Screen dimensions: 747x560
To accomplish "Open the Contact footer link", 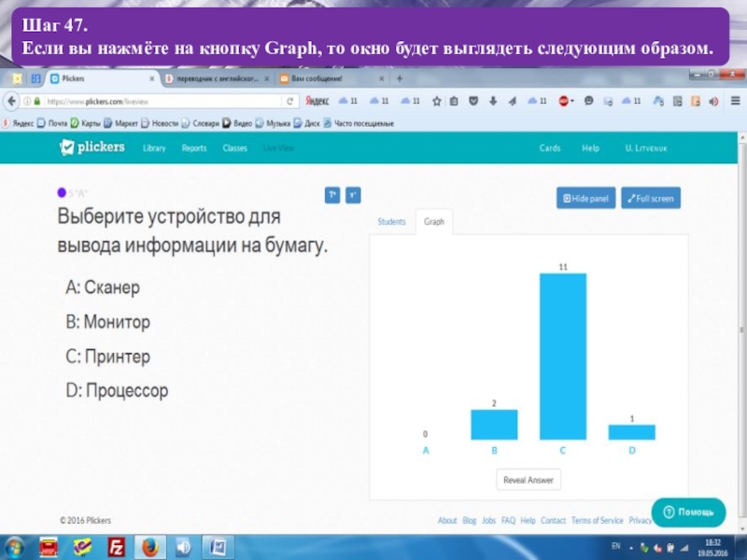I will 553,521.
